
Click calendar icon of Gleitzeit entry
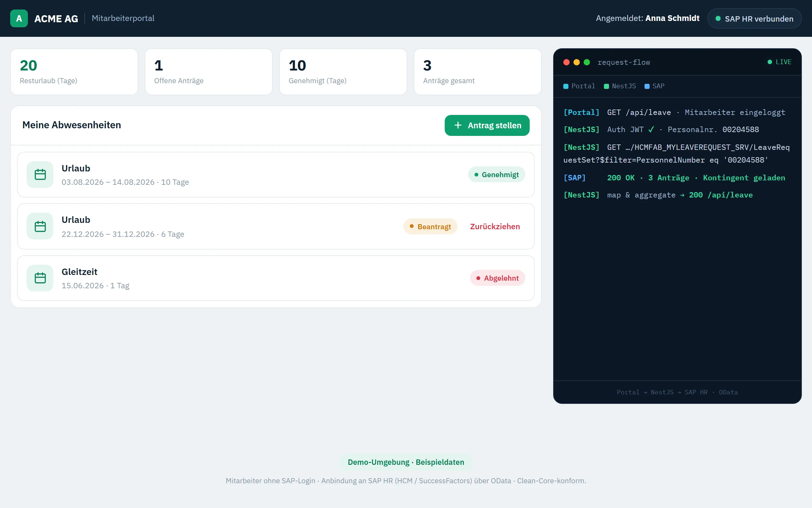pyautogui.click(x=40, y=278)
